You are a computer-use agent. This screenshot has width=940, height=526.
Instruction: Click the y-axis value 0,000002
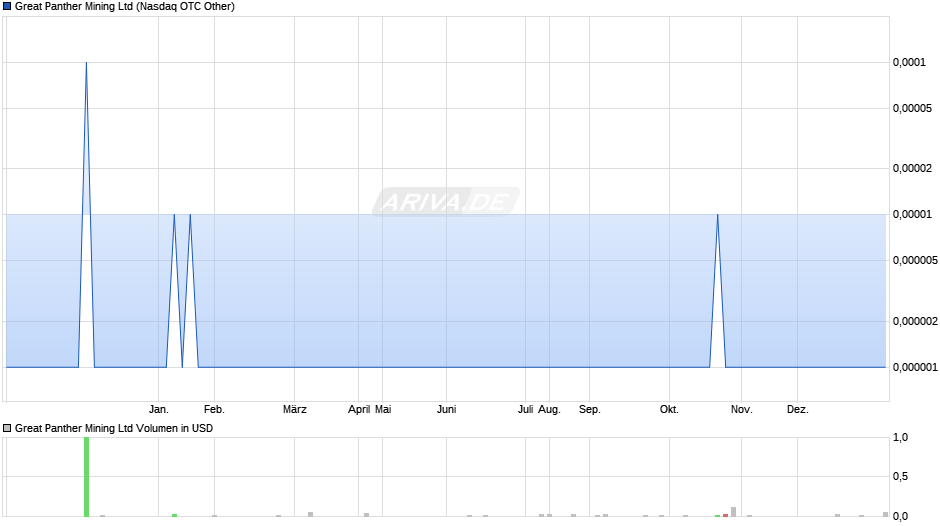tap(915, 321)
